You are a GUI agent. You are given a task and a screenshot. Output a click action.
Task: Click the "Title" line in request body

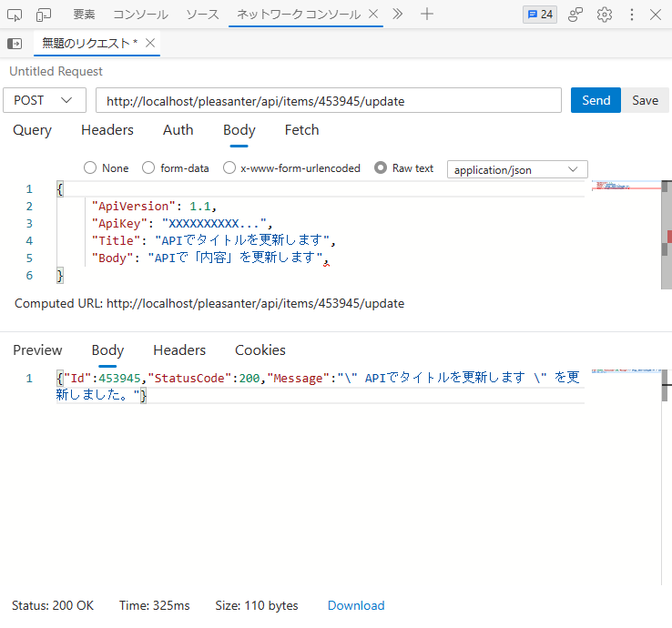pyautogui.click(x=213, y=241)
